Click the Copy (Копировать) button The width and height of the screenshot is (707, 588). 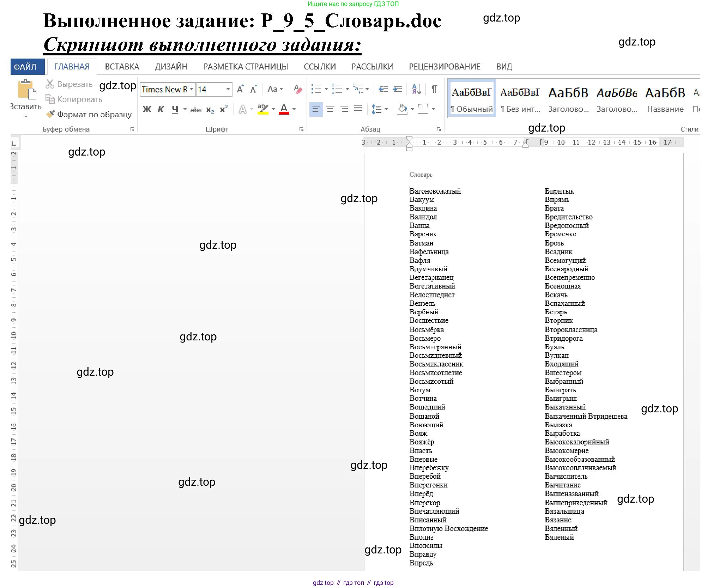(x=74, y=99)
